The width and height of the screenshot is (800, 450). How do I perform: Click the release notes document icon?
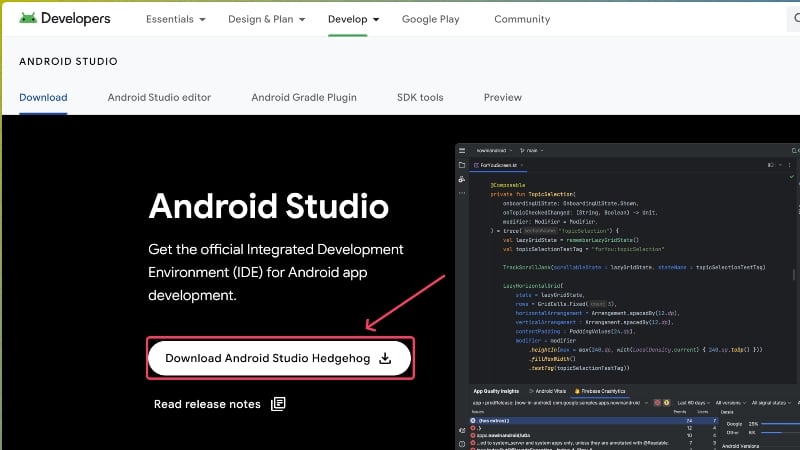point(278,404)
